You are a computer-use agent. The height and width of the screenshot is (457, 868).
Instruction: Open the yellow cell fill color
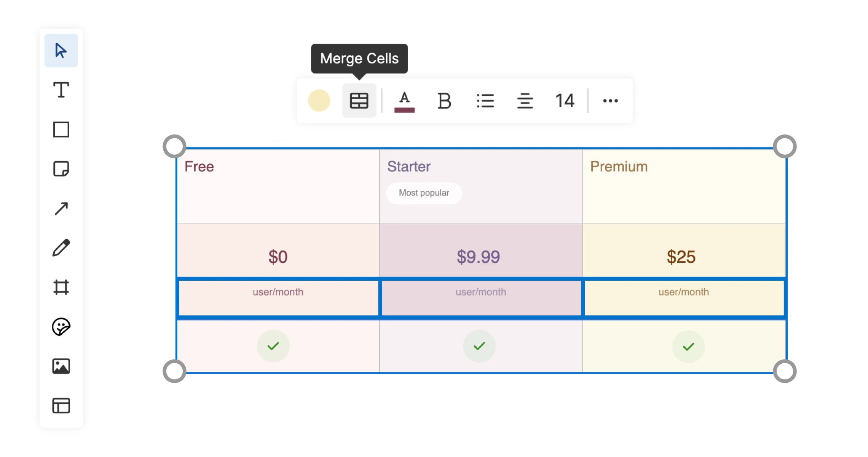[319, 101]
